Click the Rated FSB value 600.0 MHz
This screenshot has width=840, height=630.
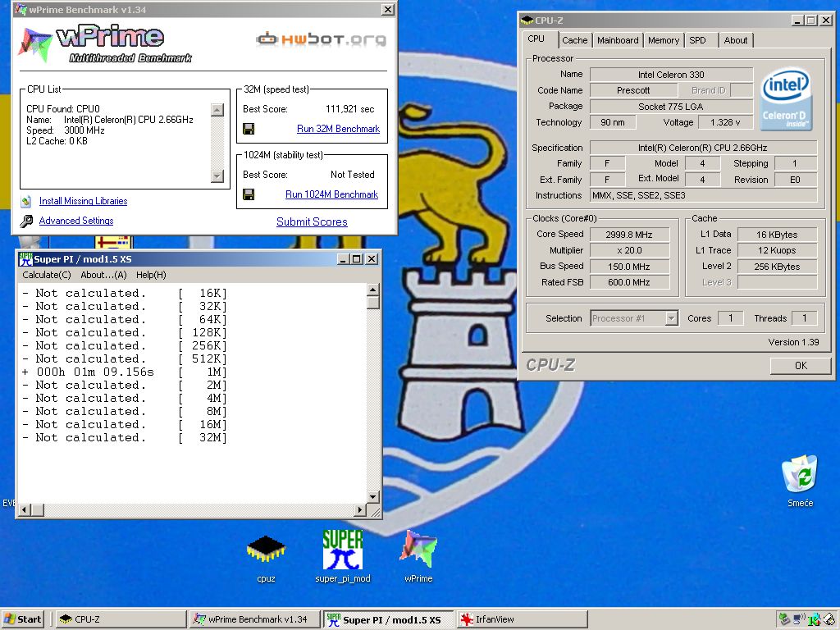(x=629, y=282)
